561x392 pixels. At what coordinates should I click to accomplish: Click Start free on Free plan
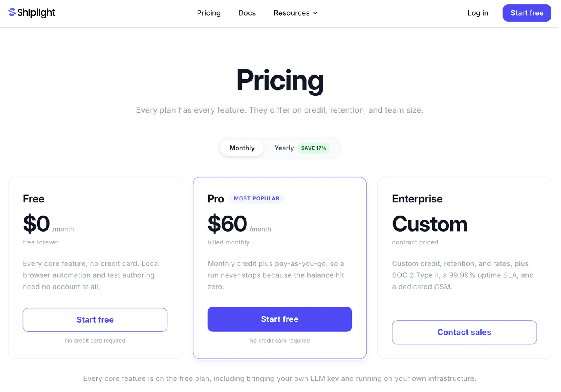(x=95, y=320)
